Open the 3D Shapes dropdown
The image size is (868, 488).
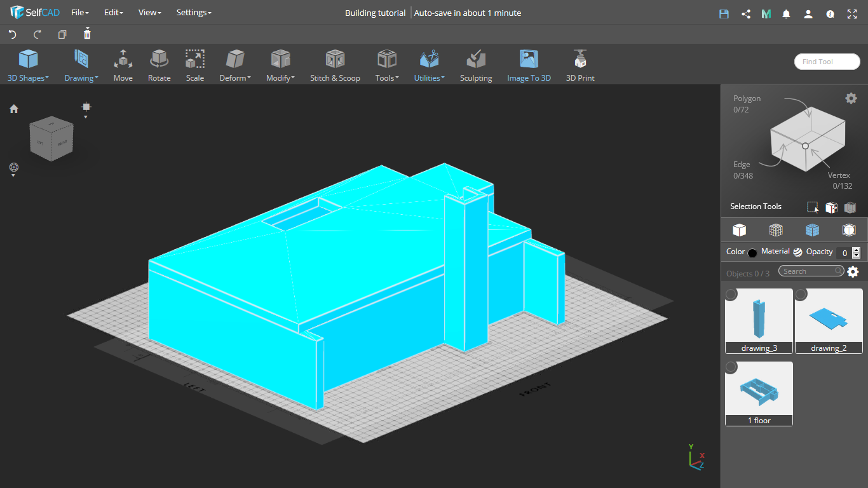28,66
